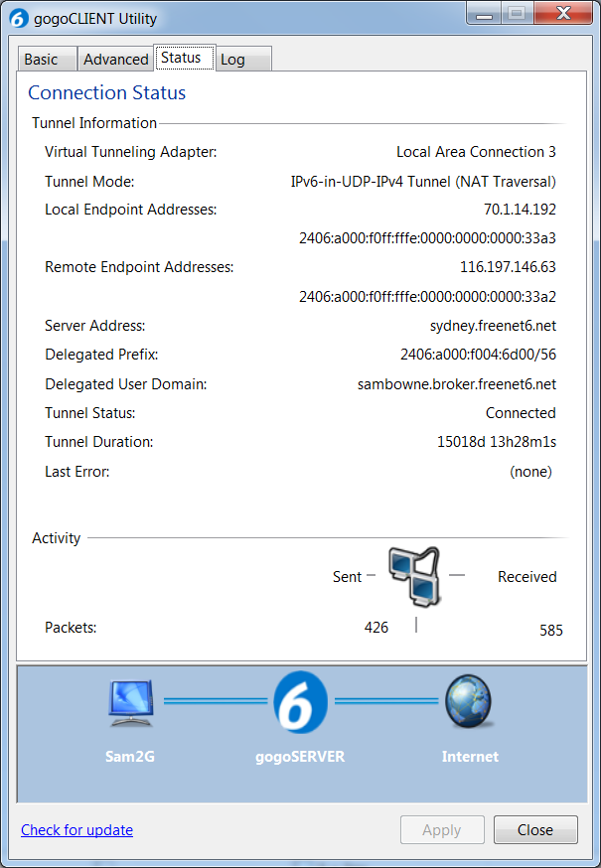Maximize the gogoCLIENT Utility window
The height and width of the screenshot is (868, 601).
[x=518, y=13]
